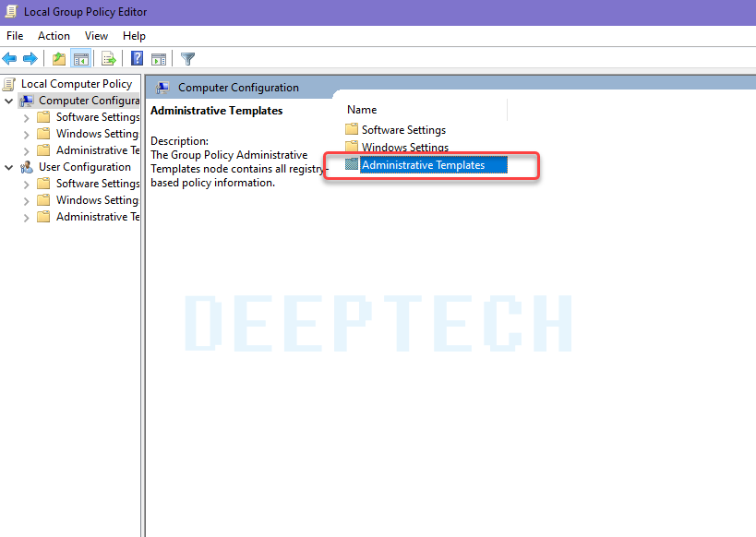This screenshot has width=756, height=537.
Task: Click the Computer Configuration tree node icon
Action: click(27, 101)
